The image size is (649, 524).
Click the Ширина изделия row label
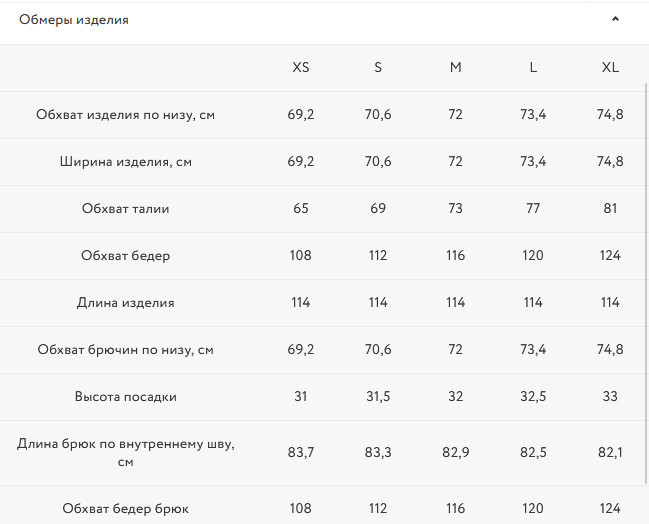coord(126,162)
